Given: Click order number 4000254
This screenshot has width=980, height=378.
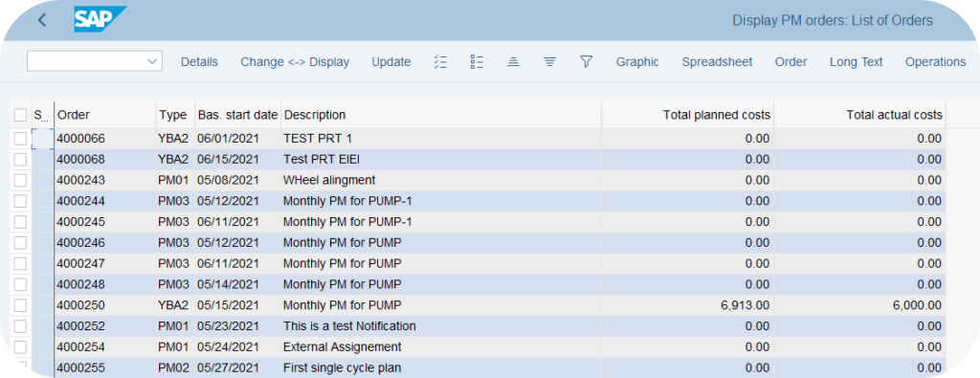Looking at the screenshot, I should tap(80, 346).
